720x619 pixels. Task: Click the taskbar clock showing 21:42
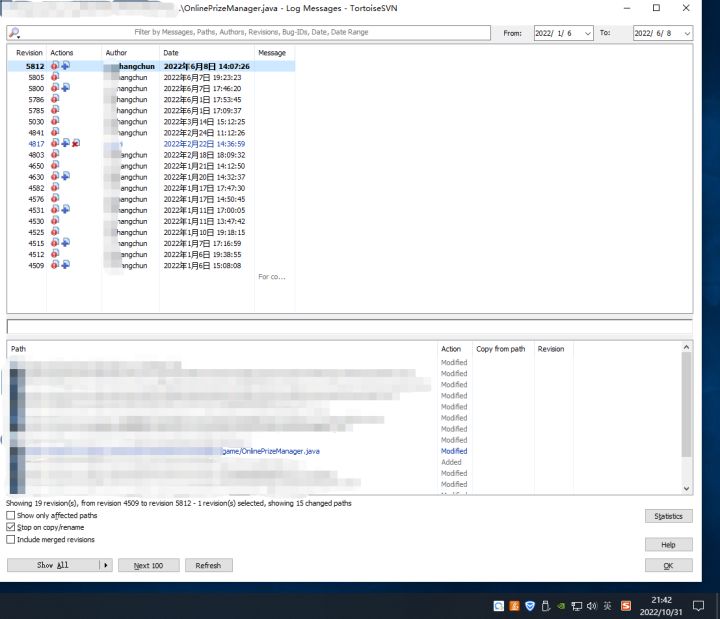tap(661, 600)
